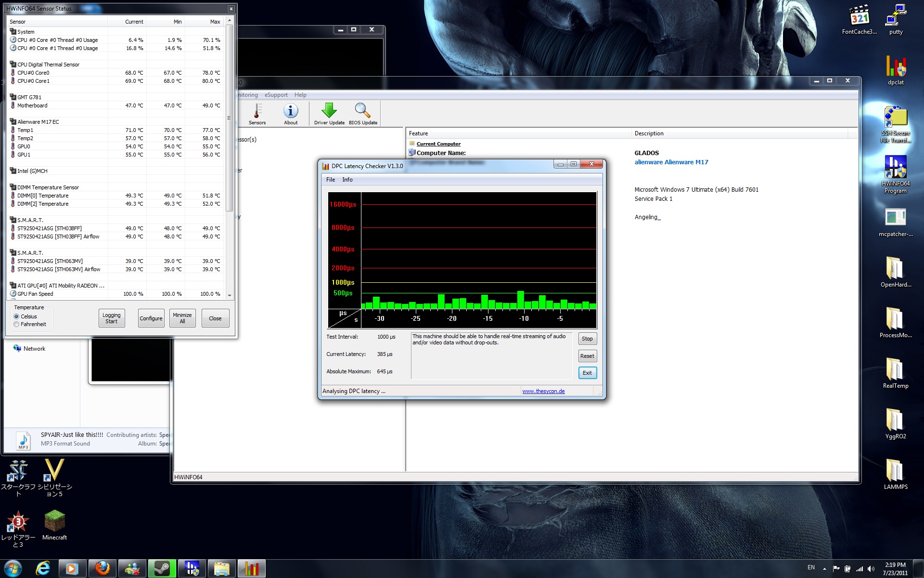Launch the Civilization 5 desktop shortcut
The height and width of the screenshot is (578, 924).
54,478
